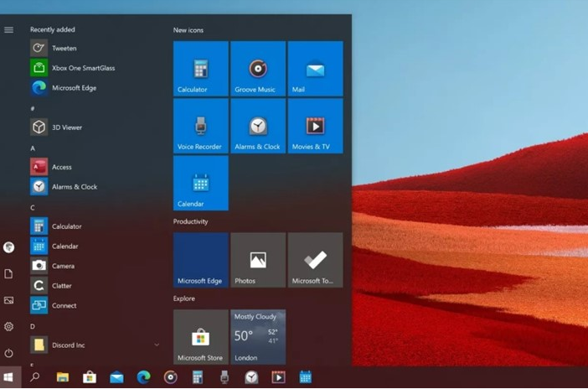The image size is (588, 389).
Task: Open the Connect app
Action: pyautogui.click(x=94, y=306)
